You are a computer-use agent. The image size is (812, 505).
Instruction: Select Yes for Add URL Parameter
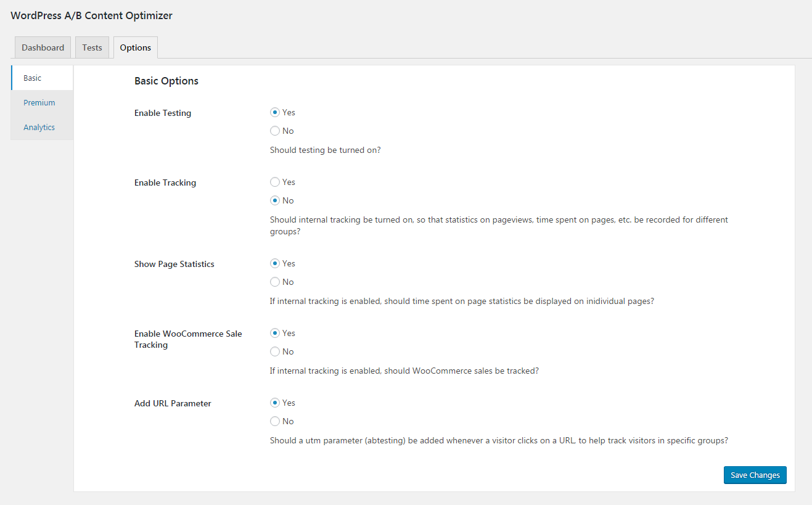point(275,403)
